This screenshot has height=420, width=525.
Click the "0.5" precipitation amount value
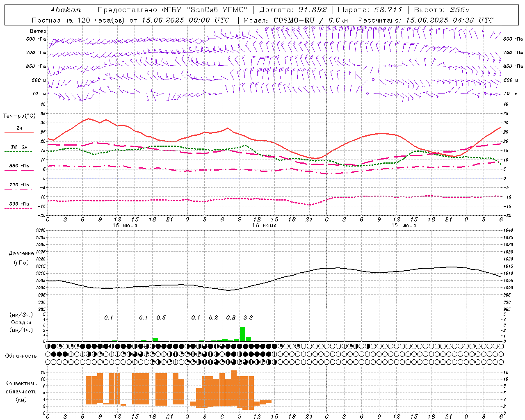161,318
